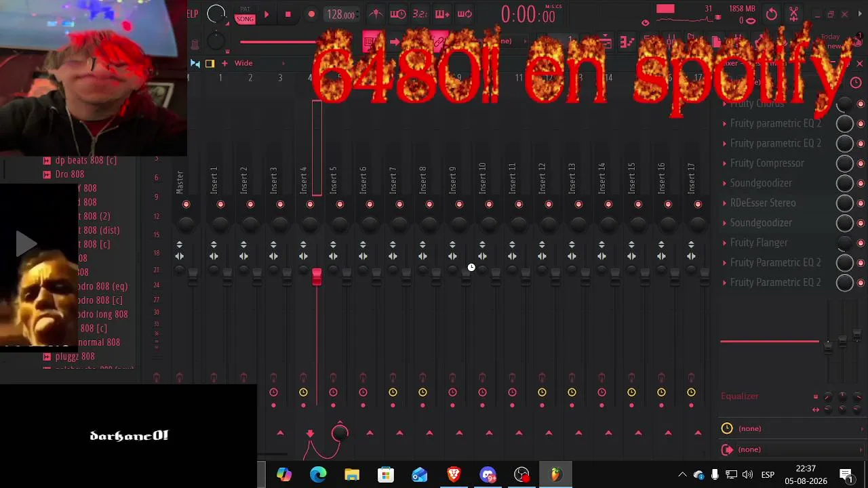This screenshot has height=488, width=868.
Task: Switch to SONG playback mode
Action: 245,19
